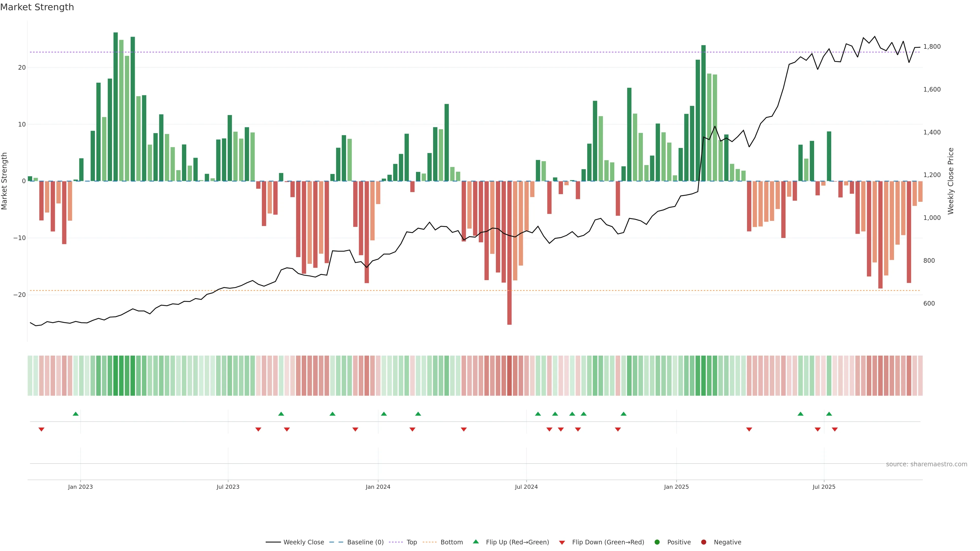This screenshot has height=551, width=980.
Task: Click the Weekly Close Price axis title
Action: (x=951, y=181)
